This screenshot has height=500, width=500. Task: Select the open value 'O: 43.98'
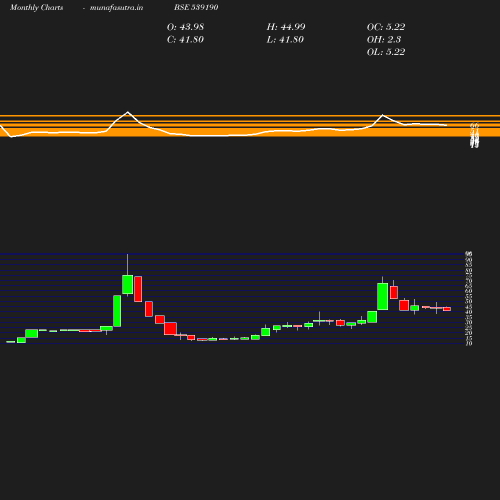(x=185, y=27)
